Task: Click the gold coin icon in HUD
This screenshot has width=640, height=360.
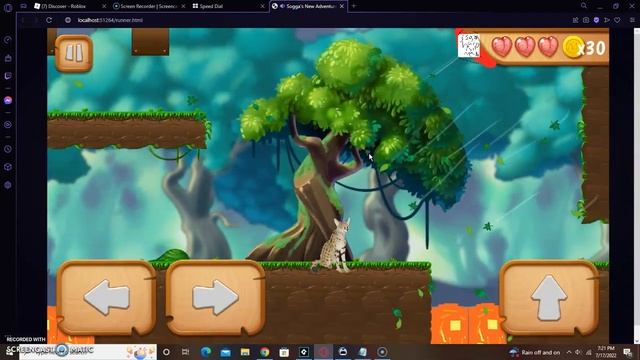Action: 572,47
